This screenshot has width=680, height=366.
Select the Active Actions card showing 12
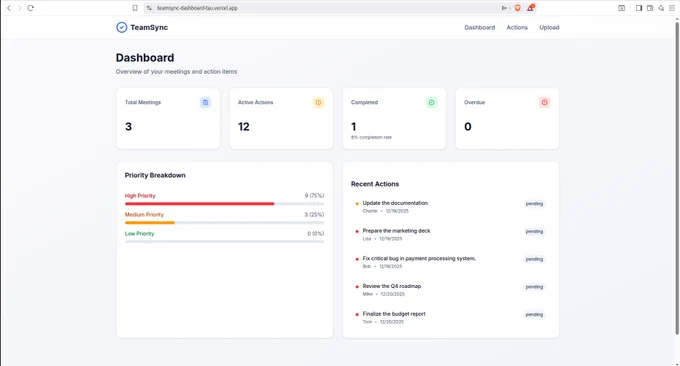click(281, 119)
